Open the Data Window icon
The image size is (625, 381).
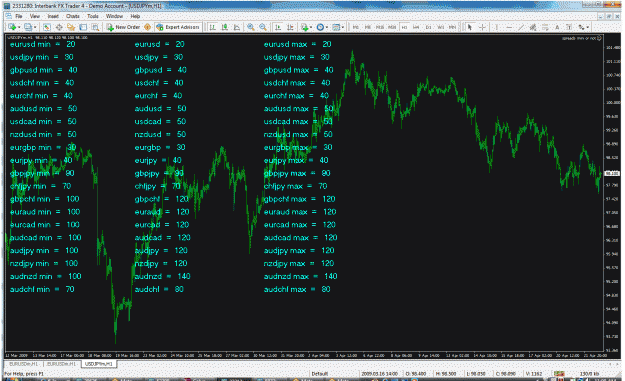click(59, 27)
